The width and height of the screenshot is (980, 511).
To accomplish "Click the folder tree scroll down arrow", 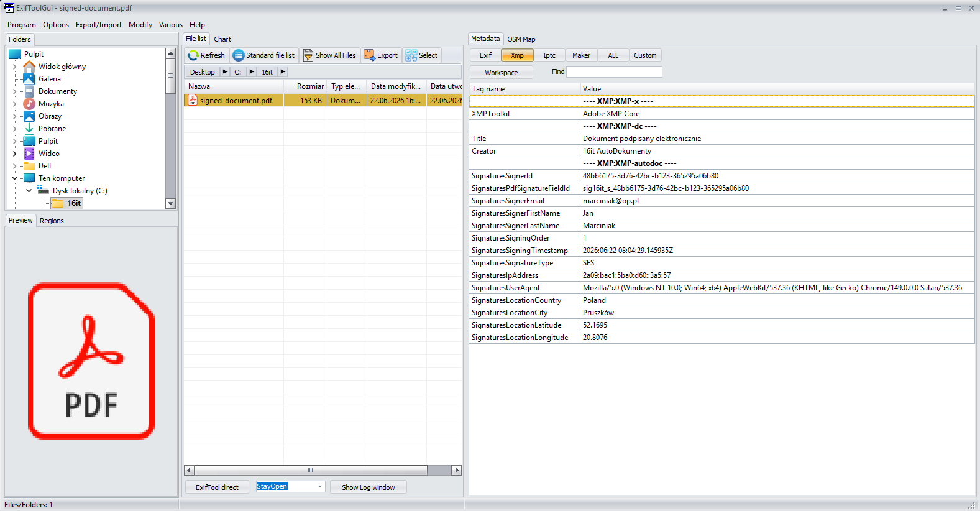I will coord(171,204).
